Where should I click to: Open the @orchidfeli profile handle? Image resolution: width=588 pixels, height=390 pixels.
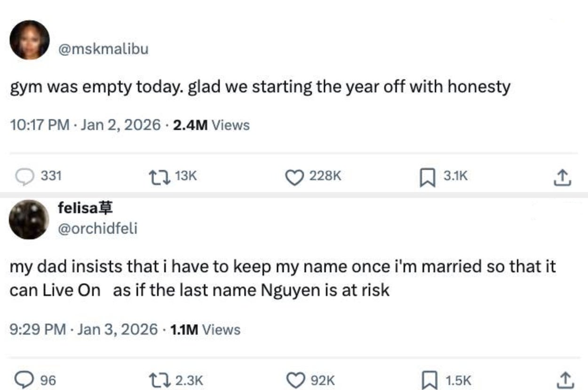click(97, 228)
